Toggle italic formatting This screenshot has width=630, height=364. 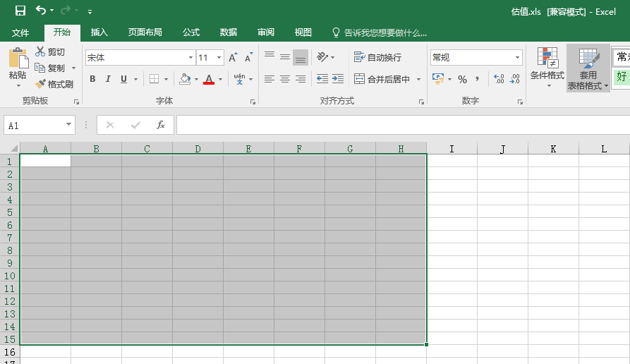[x=108, y=79]
